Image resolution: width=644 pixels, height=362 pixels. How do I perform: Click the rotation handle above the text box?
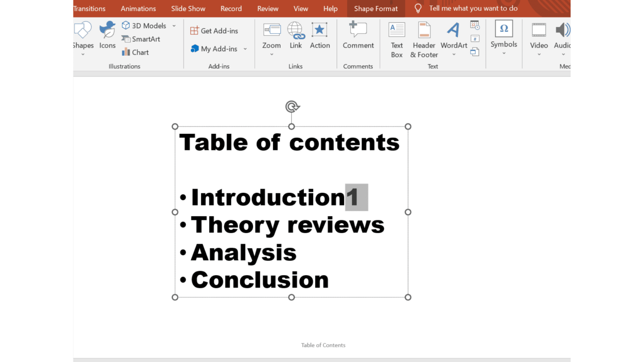292,106
